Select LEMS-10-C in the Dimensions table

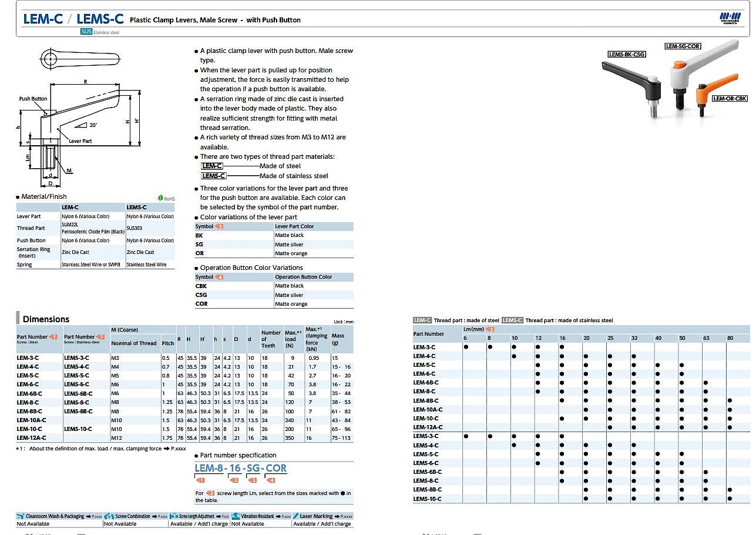click(x=78, y=429)
